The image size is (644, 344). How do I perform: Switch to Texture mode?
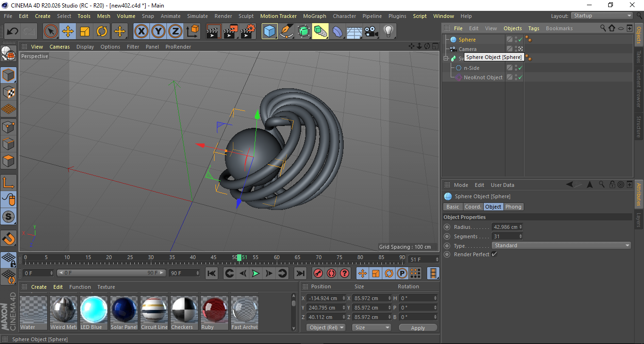tap(8, 92)
